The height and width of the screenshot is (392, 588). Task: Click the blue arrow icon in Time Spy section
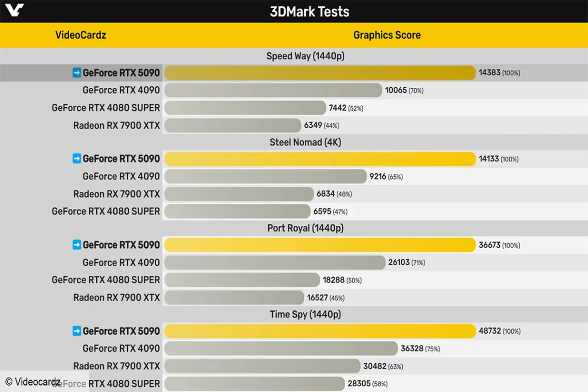click(x=76, y=331)
